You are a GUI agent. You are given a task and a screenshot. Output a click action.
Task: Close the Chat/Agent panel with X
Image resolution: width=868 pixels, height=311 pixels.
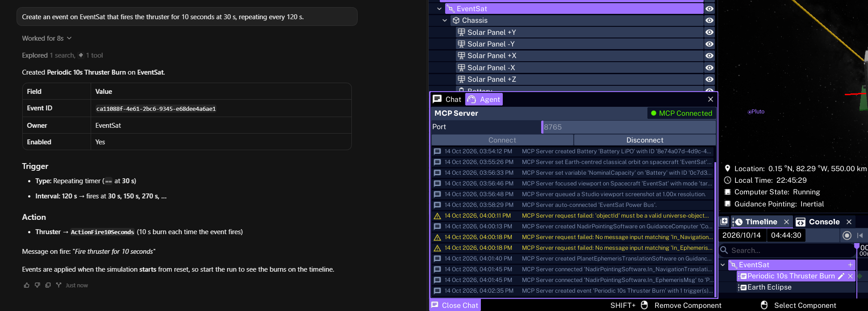click(x=710, y=99)
